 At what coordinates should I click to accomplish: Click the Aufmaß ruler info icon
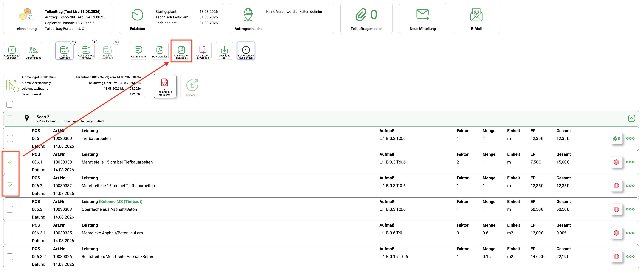pos(12,86)
